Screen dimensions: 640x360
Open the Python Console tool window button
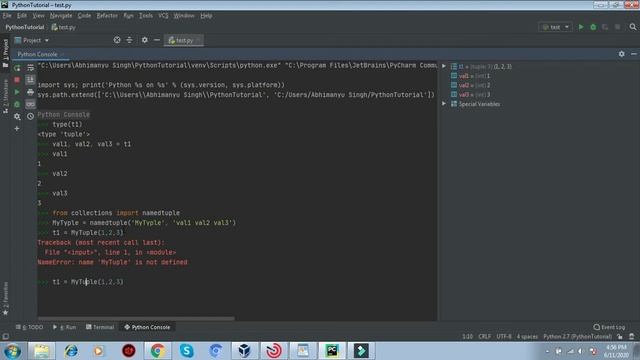pos(147,327)
